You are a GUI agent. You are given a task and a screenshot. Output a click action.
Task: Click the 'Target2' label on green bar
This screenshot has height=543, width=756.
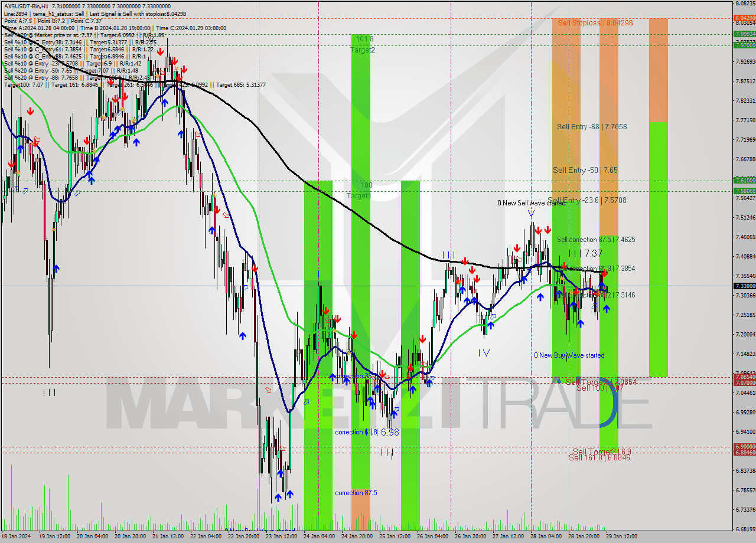tap(363, 50)
